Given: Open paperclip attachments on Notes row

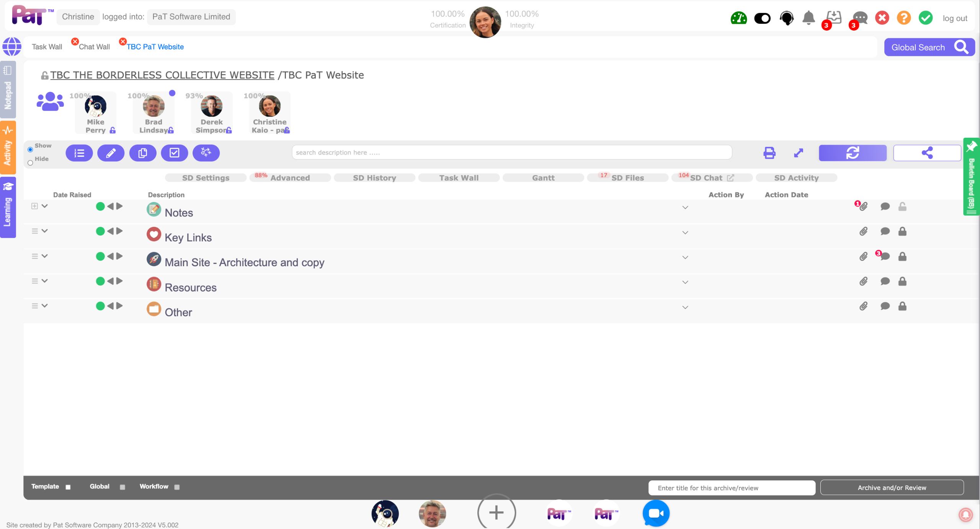Looking at the screenshot, I should point(863,207).
